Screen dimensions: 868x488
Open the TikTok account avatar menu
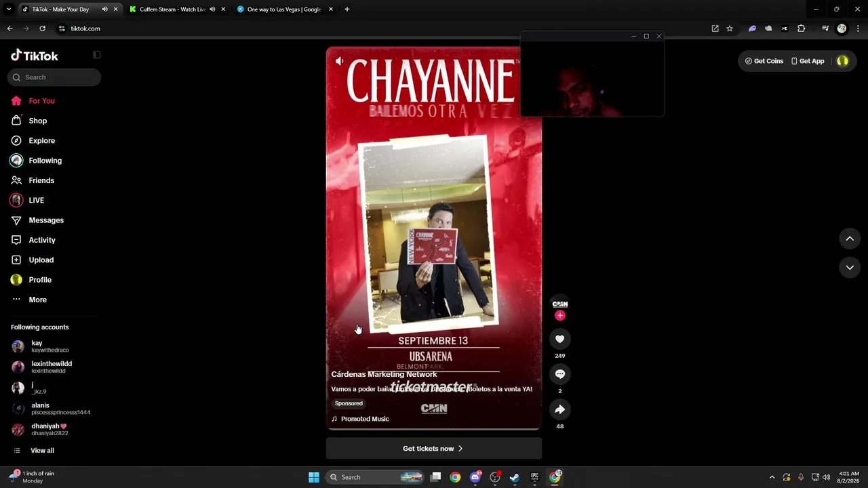(x=842, y=61)
